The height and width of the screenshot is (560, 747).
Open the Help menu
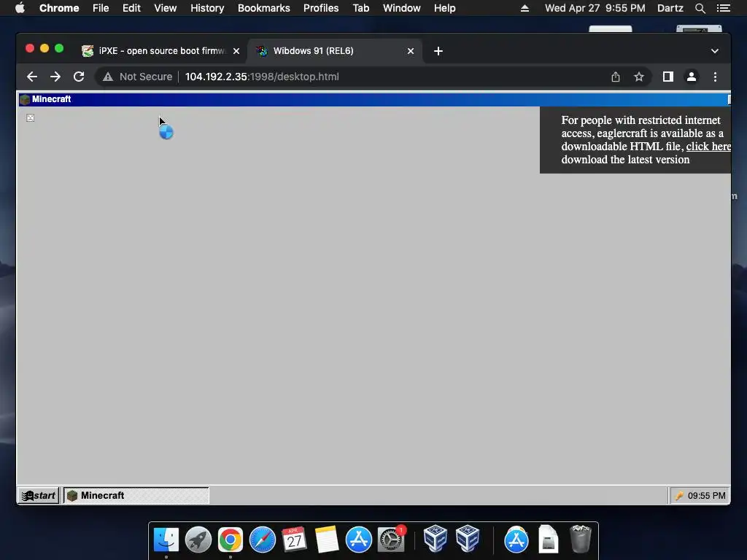point(444,8)
